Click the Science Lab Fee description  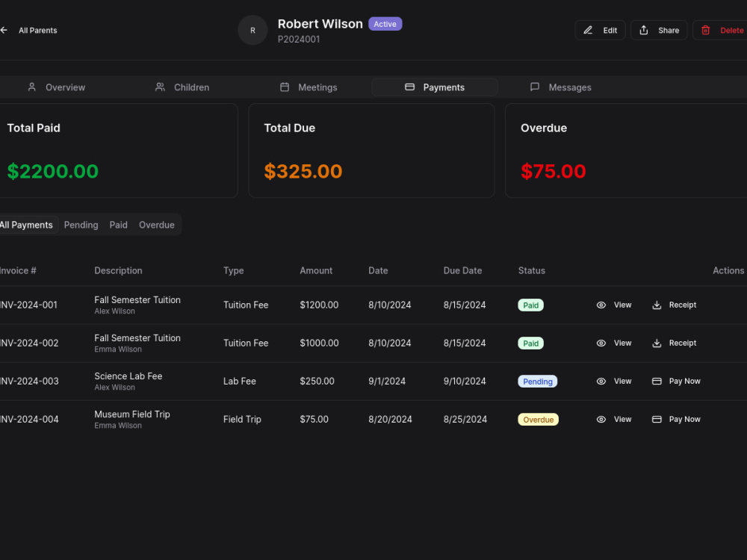pos(128,376)
